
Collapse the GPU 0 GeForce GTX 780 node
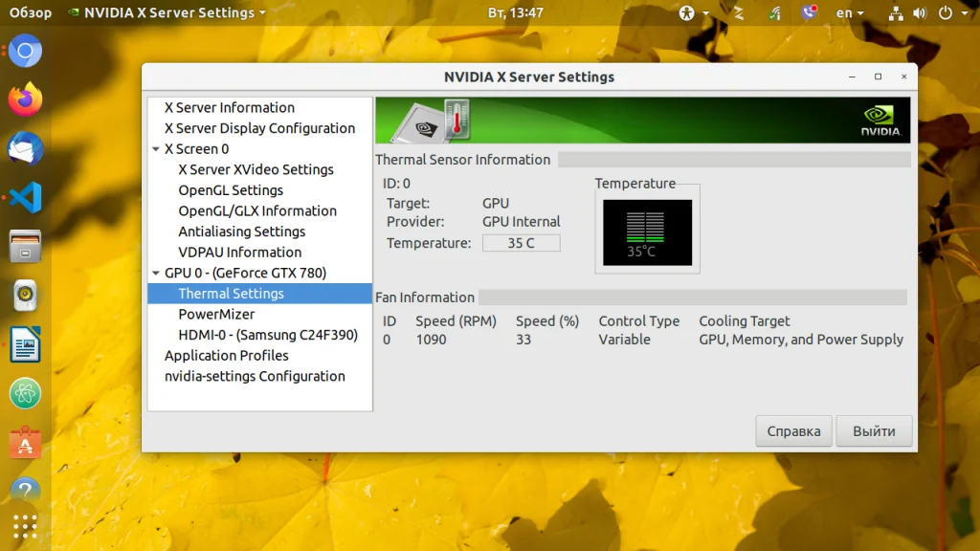pyautogui.click(x=156, y=274)
